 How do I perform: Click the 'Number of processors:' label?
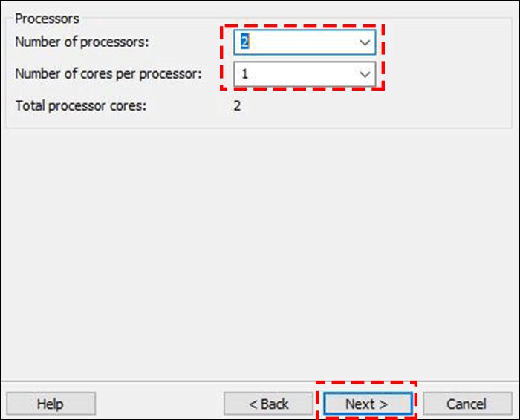(x=82, y=42)
